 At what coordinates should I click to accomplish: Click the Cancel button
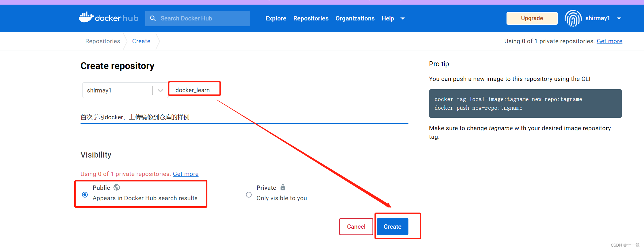tap(356, 227)
